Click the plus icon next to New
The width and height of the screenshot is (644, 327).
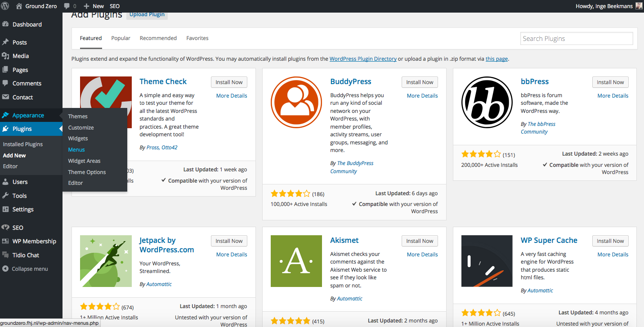(86, 6)
